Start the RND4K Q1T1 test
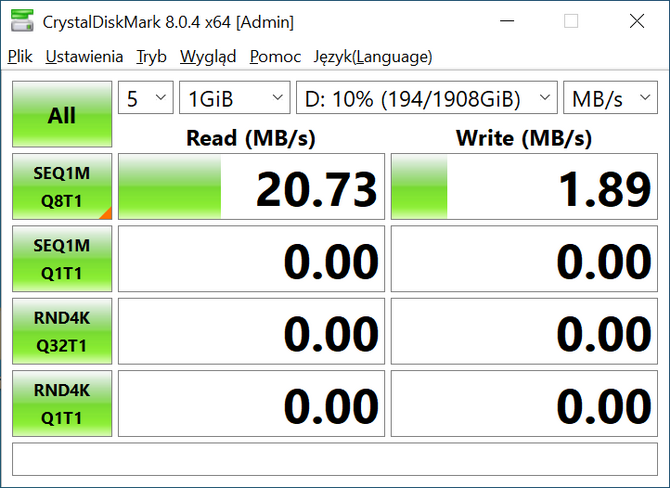The height and width of the screenshot is (488, 670). click(62, 403)
